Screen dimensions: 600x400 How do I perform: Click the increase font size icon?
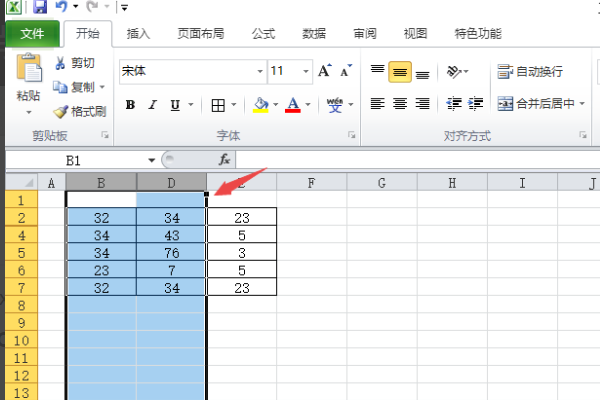click(x=324, y=71)
